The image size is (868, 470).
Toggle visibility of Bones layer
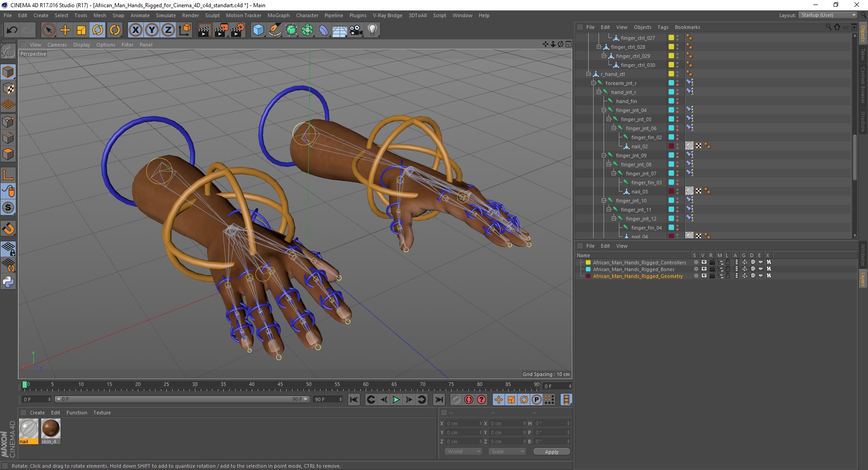tap(704, 269)
